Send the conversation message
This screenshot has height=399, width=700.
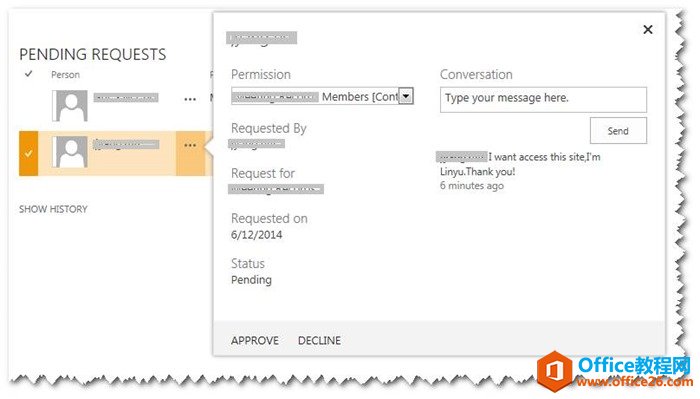(x=618, y=131)
